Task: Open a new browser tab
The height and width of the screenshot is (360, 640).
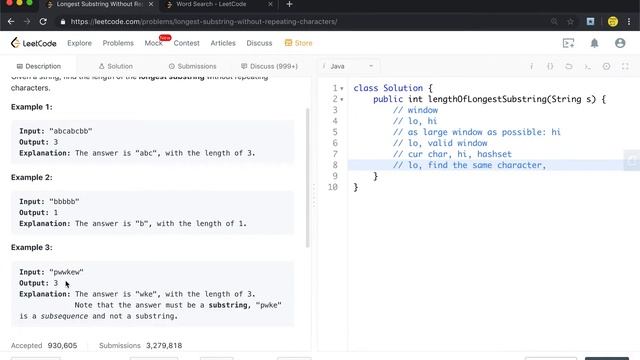Action: [x=289, y=4]
